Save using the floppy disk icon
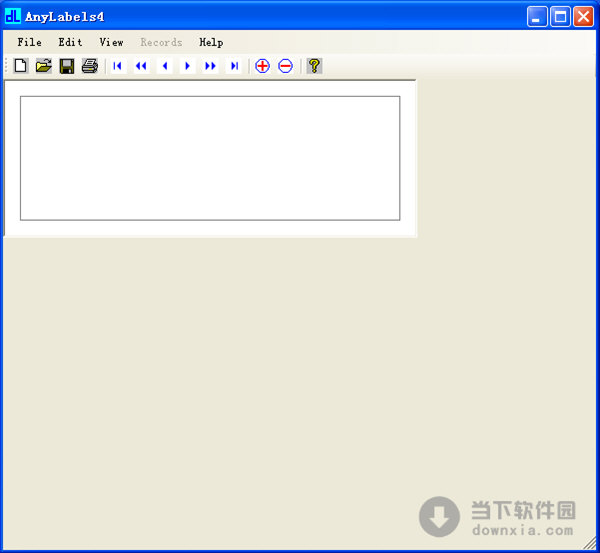 (x=67, y=66)
